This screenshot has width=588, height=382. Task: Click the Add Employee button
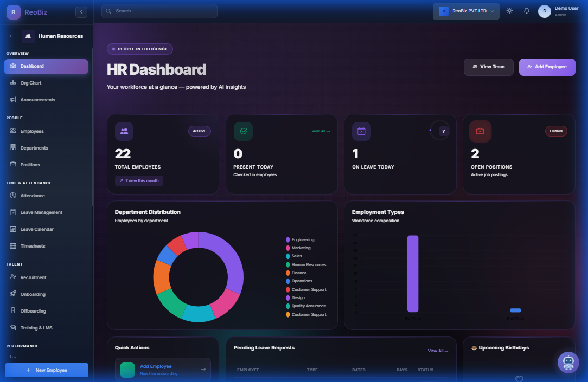tap(547, 66)
